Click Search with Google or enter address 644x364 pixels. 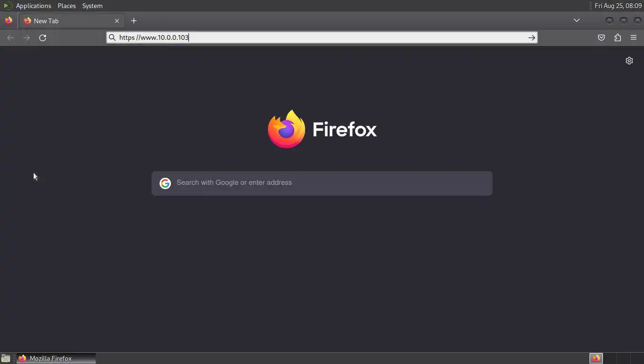click(x=322, y=183)
